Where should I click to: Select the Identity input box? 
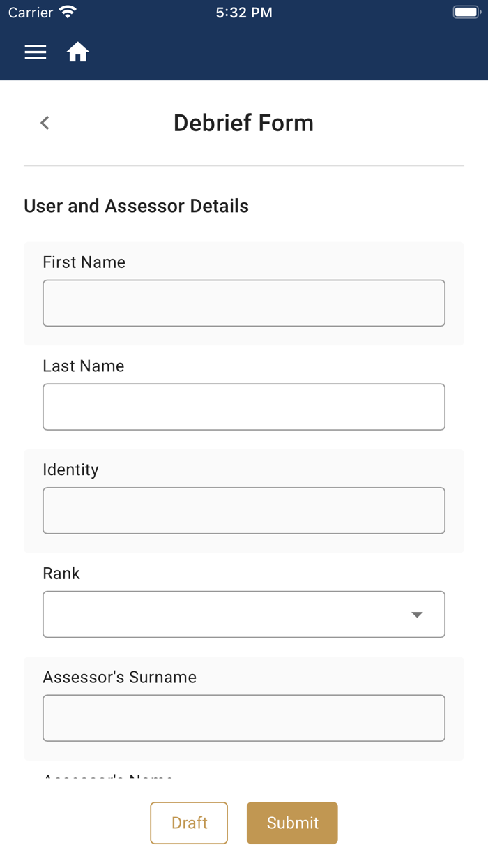(x=243, y=511)
